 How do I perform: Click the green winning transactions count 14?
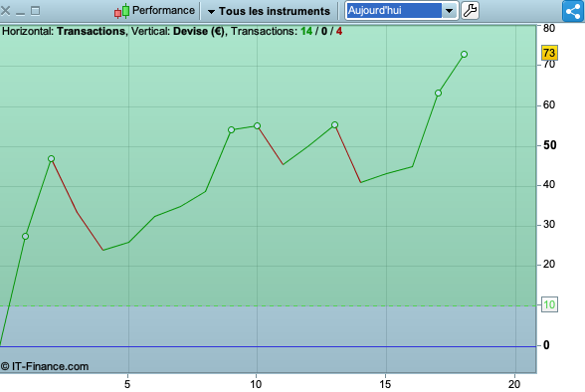tap(306, 31)
